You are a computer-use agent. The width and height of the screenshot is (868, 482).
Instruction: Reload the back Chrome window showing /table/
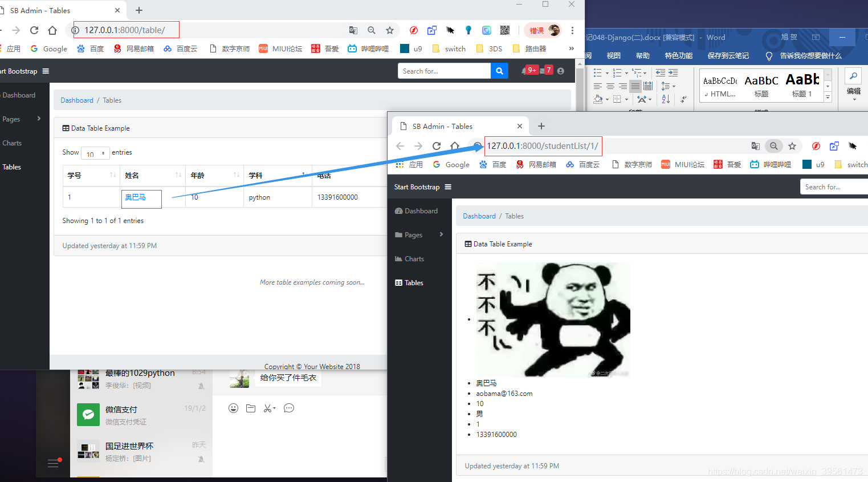coord(34,30)
